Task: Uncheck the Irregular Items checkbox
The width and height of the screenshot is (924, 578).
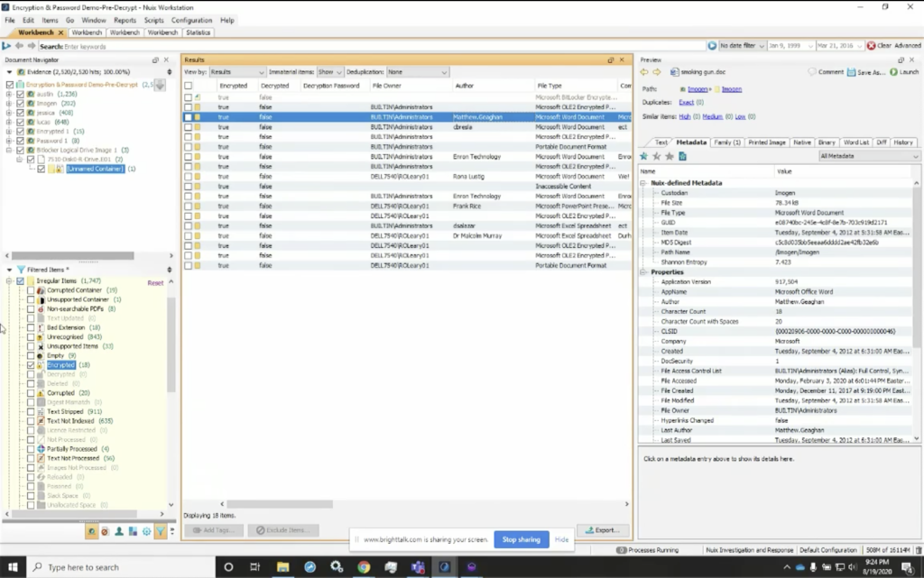Action: (x=21, y=280)
